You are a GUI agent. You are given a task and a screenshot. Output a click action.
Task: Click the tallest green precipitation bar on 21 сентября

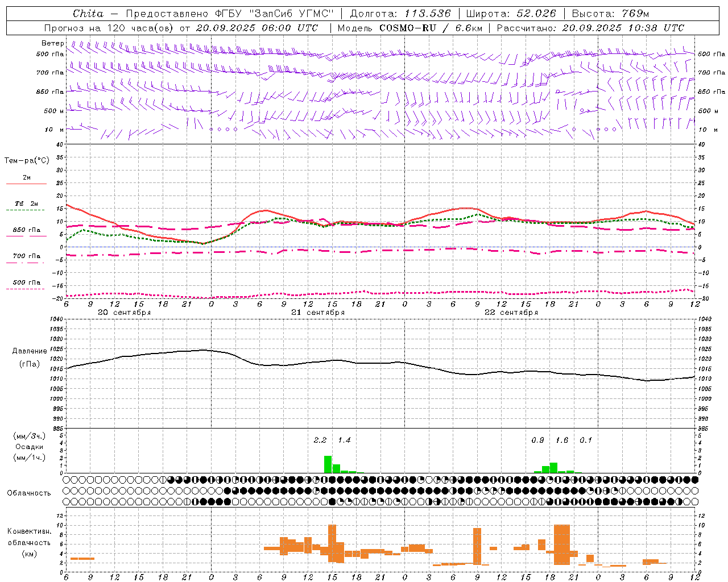click(x=328, y=464)
